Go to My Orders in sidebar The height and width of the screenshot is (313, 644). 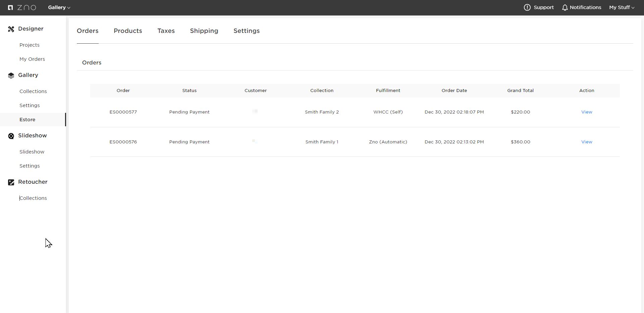[32, 59]
